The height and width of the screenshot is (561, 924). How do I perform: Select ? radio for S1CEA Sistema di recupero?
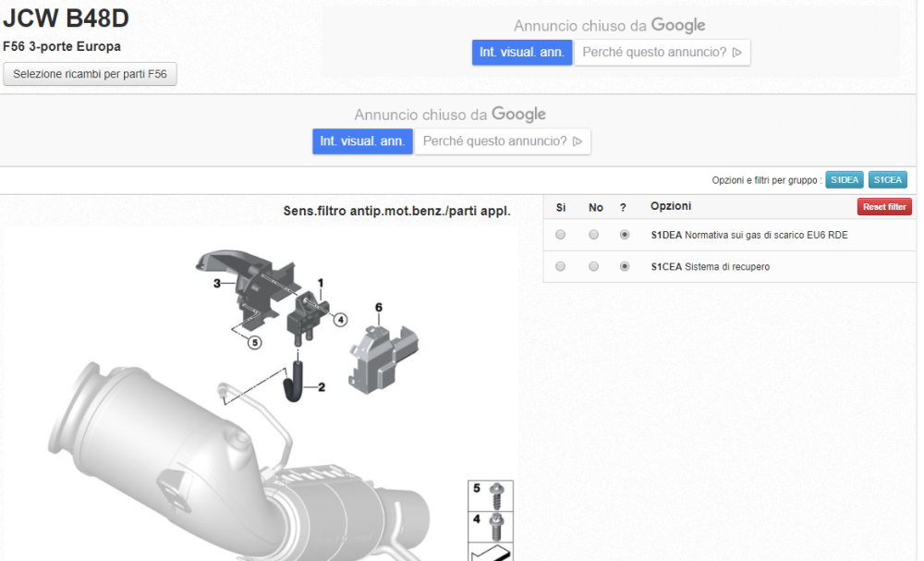point(624,266)
